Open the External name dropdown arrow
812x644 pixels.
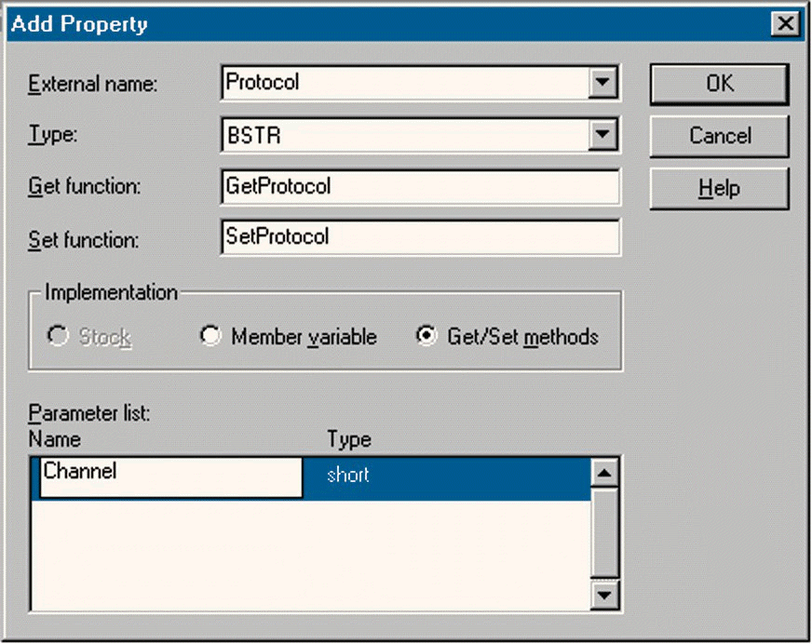604,84
